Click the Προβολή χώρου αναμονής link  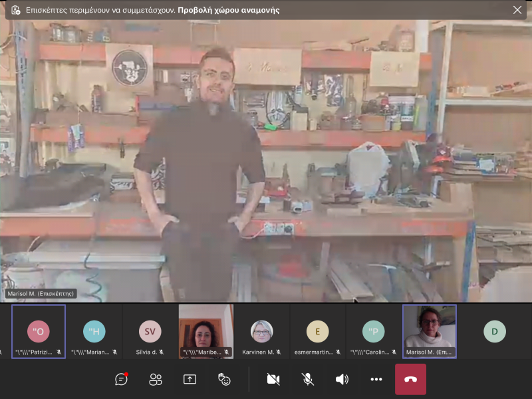229,10
